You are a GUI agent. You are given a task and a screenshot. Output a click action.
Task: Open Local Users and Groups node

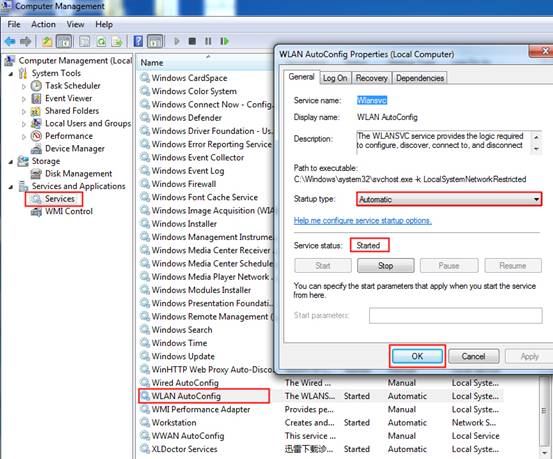coord(88,123)
